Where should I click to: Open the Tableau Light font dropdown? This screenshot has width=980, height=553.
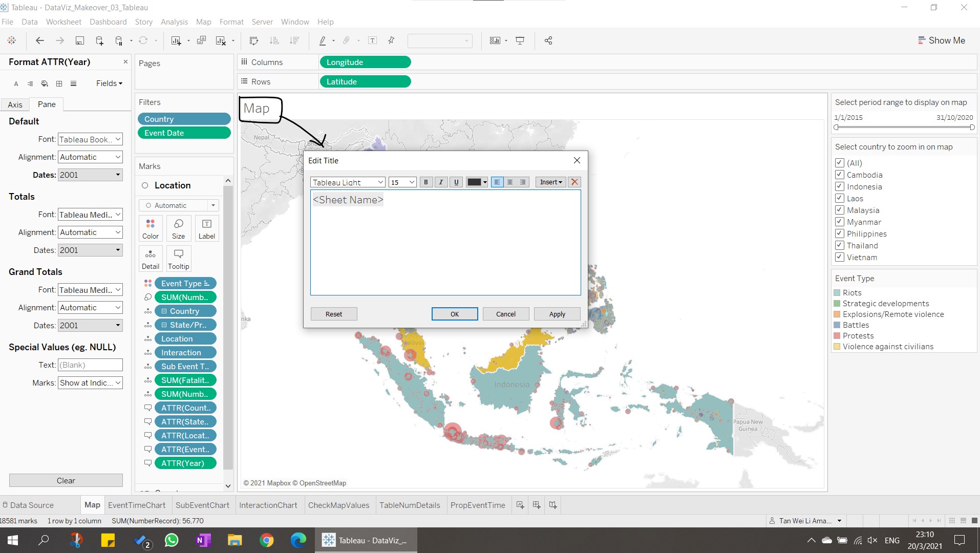[348, 182]
